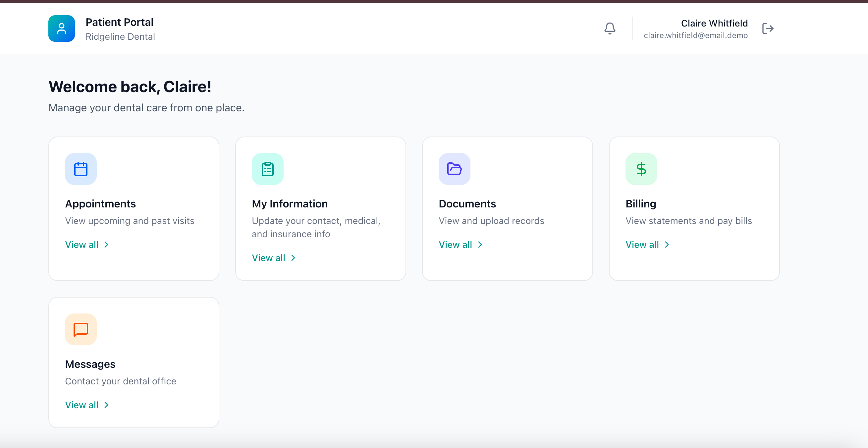Screen dimensions: 868x448
Task: Open the Messages chat bubble icon
Action: [81, 329]
